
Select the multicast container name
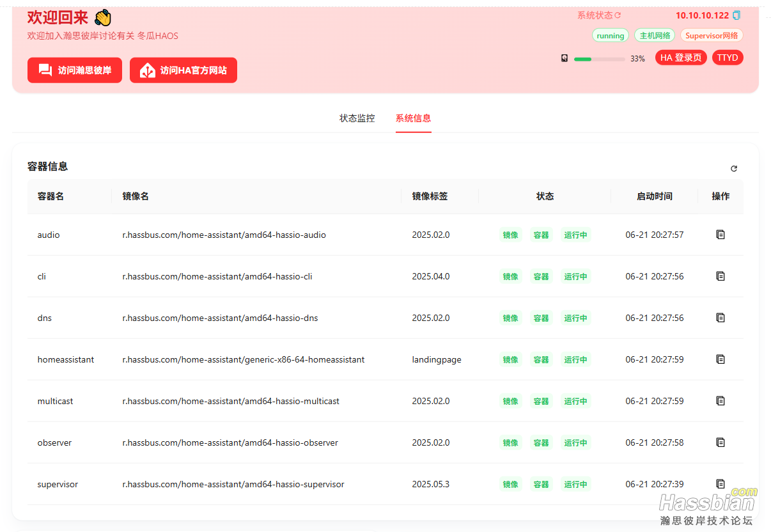click(56, 401)
